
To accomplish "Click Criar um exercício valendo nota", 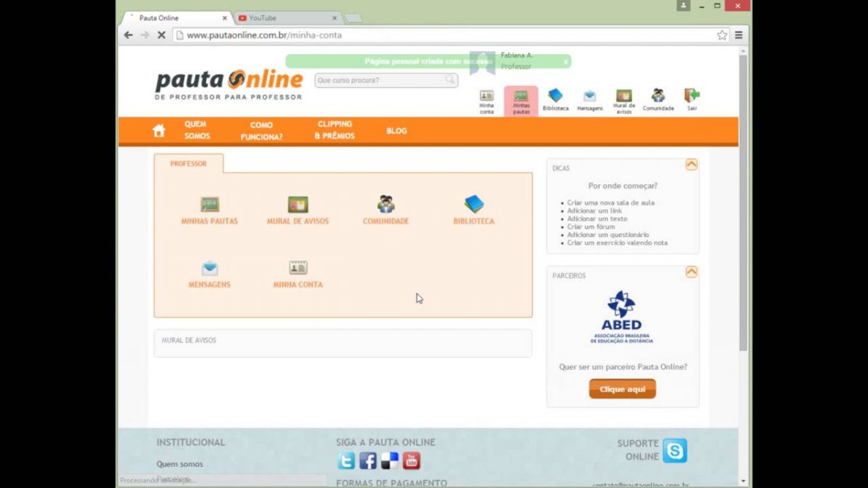I will click(617, 243).
